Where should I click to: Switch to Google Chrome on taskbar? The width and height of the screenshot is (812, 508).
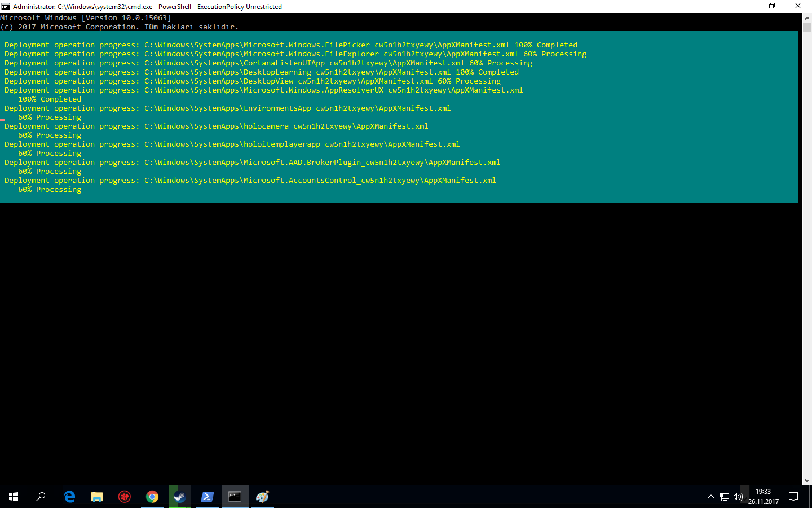coord(152,497)
